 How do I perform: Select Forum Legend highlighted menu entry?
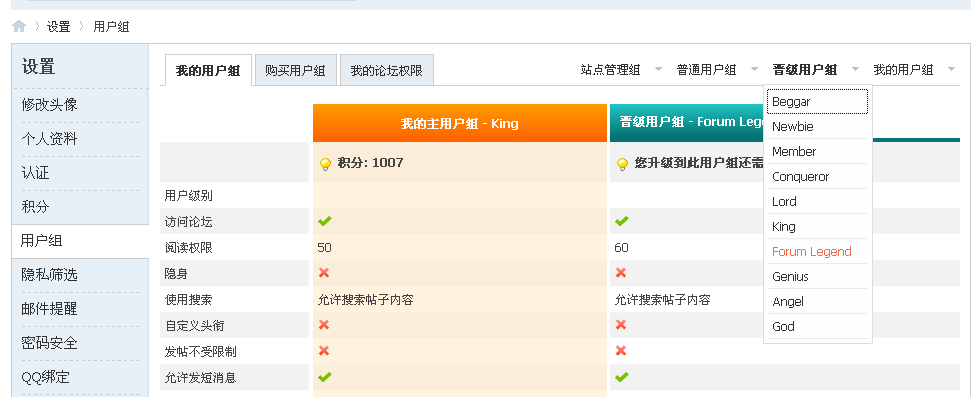tap(817, 252)
